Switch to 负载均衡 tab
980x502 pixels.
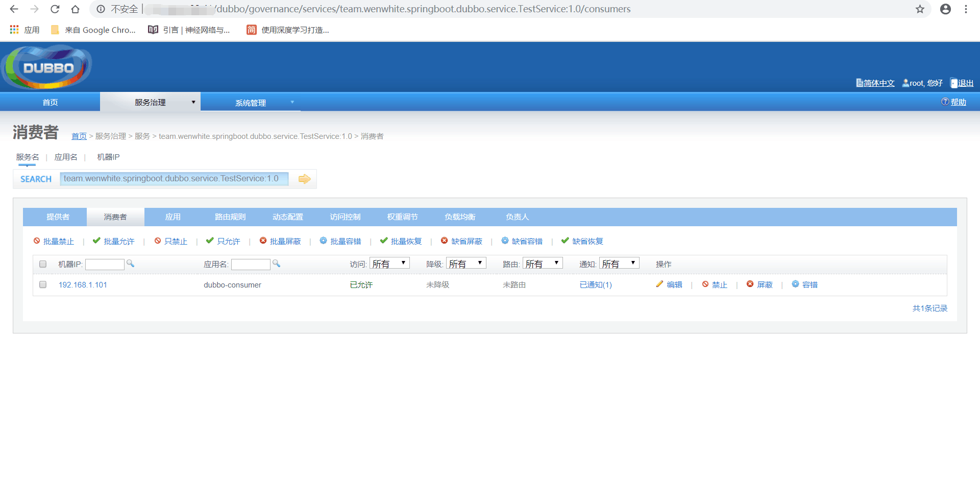click(x=460, y=217)
